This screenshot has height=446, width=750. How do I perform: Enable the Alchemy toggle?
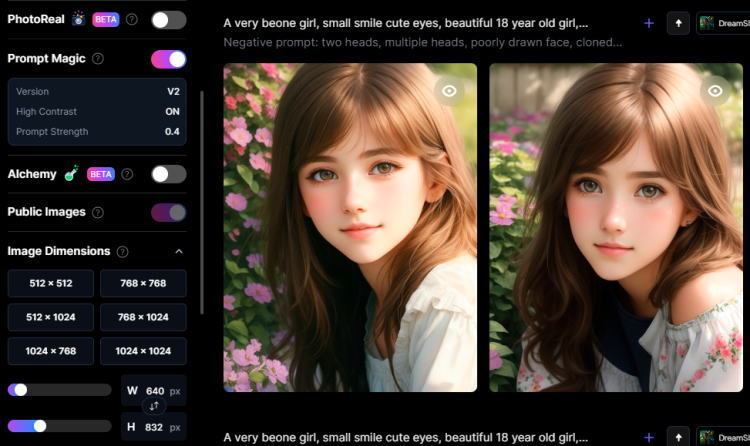[168, 174]
